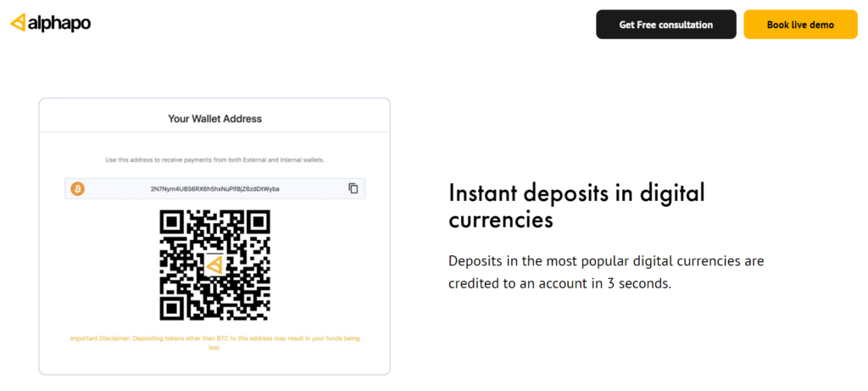Click the Your Wallet Address title
This screenshot has height=391, width=868.
214,119
